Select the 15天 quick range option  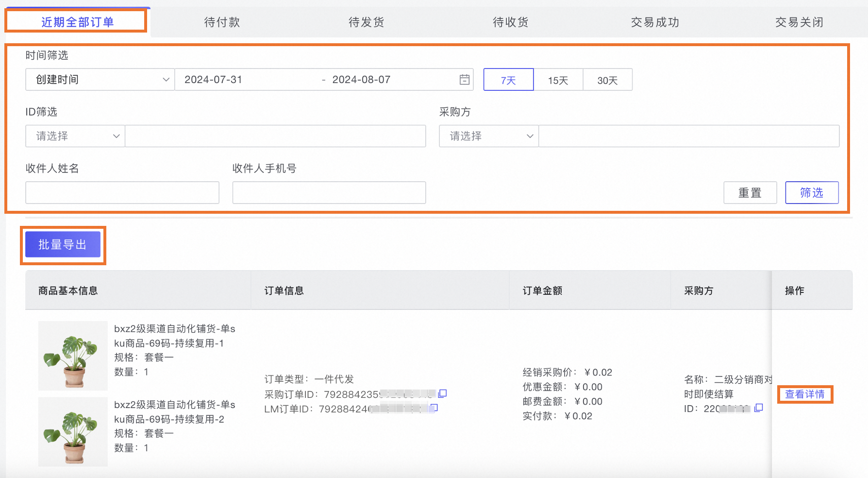click(x=558, y=80)
